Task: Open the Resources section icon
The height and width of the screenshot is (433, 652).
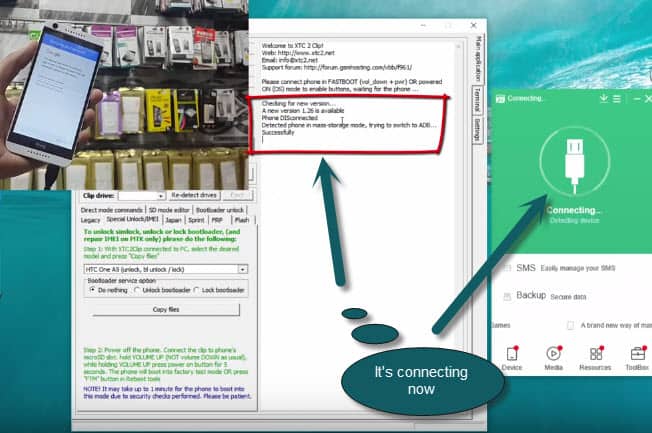Action: [596, 354]
